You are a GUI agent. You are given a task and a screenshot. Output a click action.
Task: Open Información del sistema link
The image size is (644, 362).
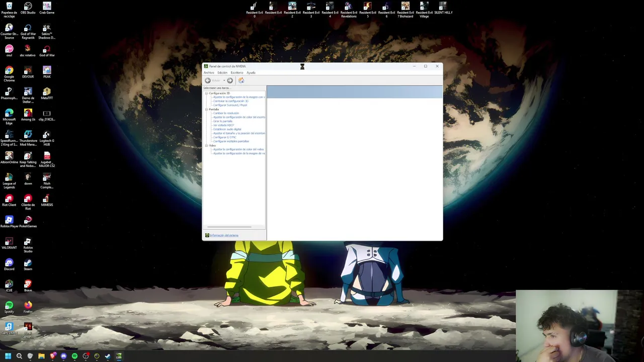[x=224, y=235]
